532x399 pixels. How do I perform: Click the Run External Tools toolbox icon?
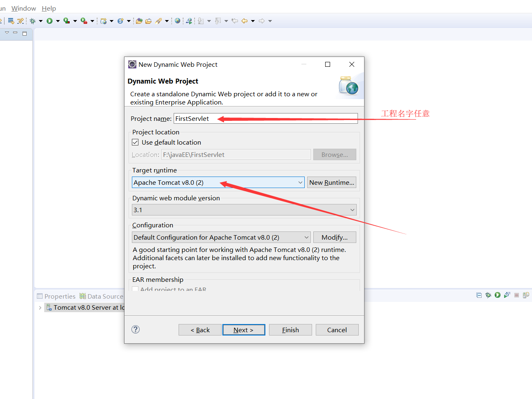[x=84, y=21]
